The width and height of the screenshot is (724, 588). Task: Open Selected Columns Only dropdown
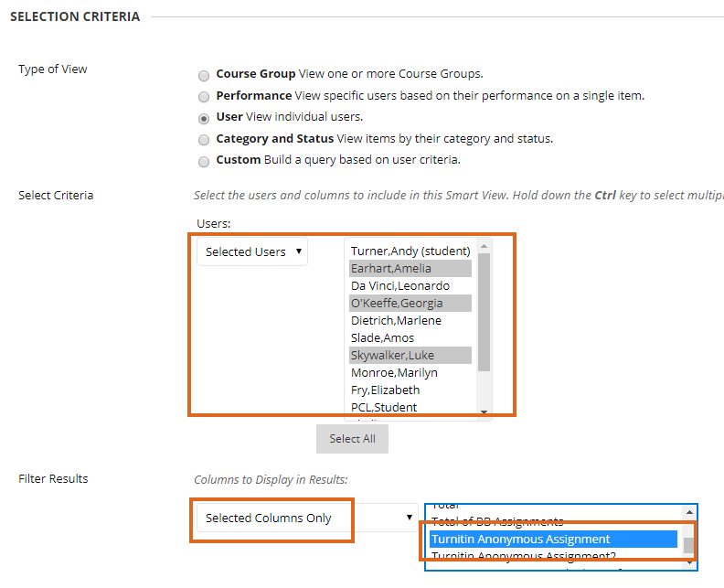pos(305,519)
